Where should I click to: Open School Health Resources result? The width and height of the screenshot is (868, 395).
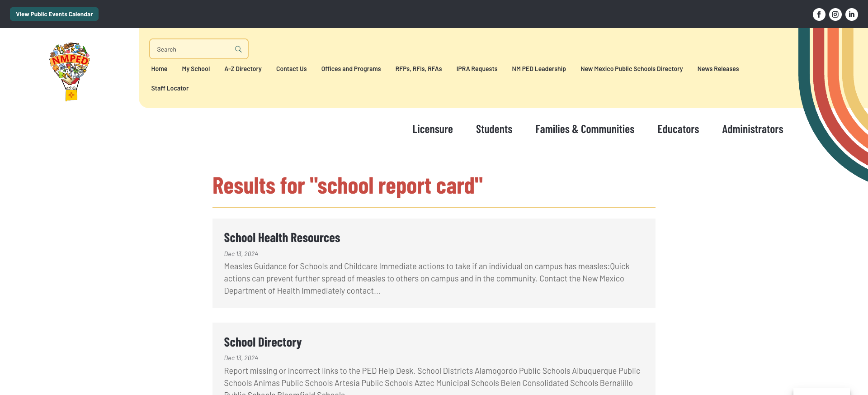pos(282,238)
